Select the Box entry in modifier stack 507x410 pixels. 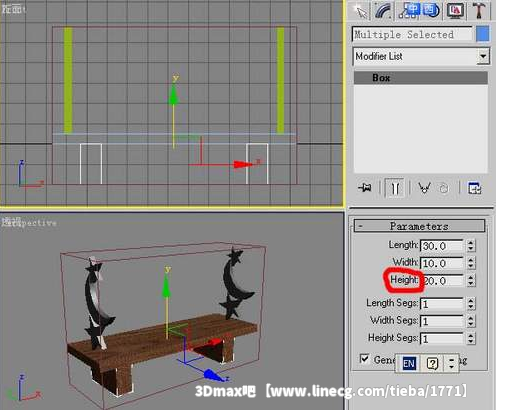point(421,78)
